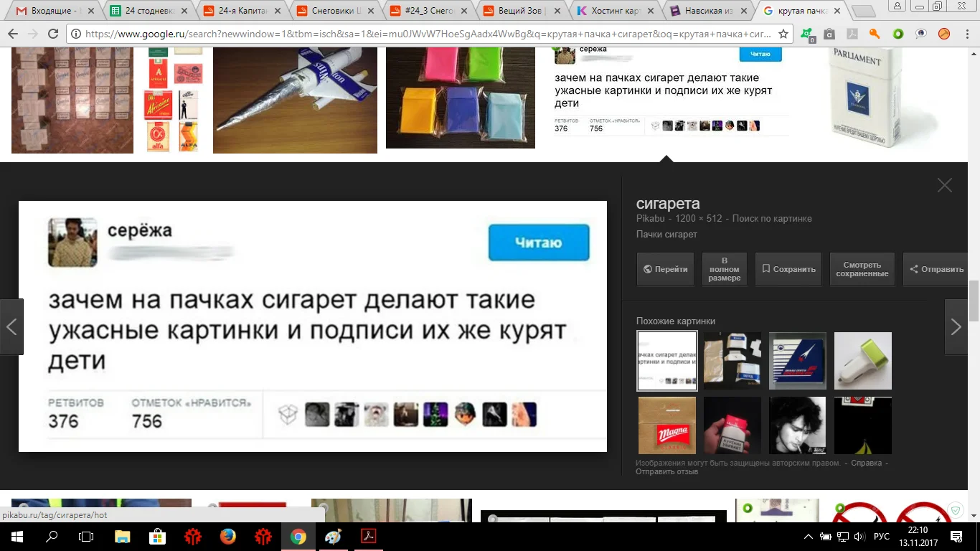Go back using the browser back arrow
Screen dimensions: 980x551
click(12, 34)
